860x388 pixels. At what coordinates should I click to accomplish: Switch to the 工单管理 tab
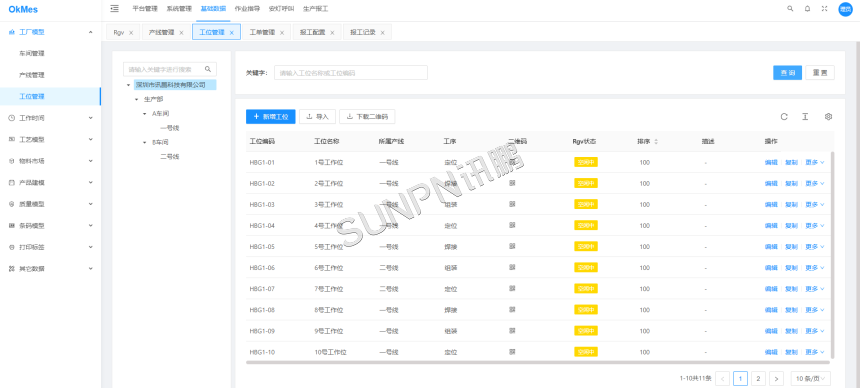[262, 32]
